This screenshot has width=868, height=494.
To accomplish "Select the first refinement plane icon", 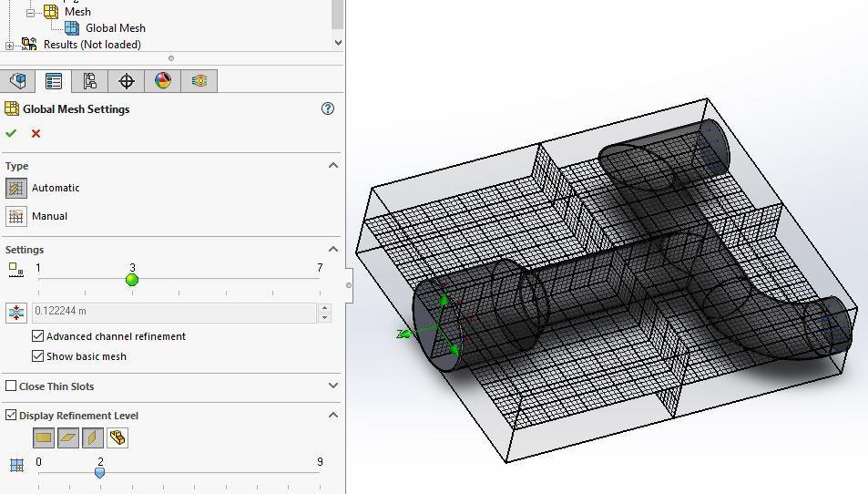I will (x=44, y=438).
